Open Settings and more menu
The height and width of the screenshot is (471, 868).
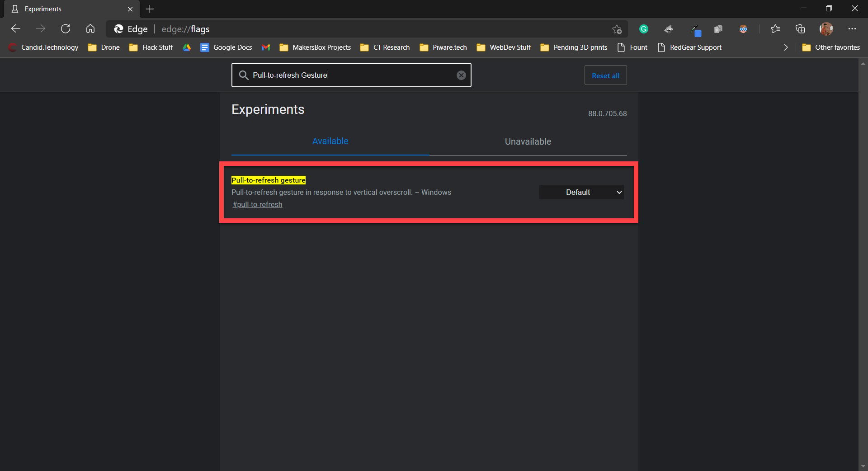(852, 29)
